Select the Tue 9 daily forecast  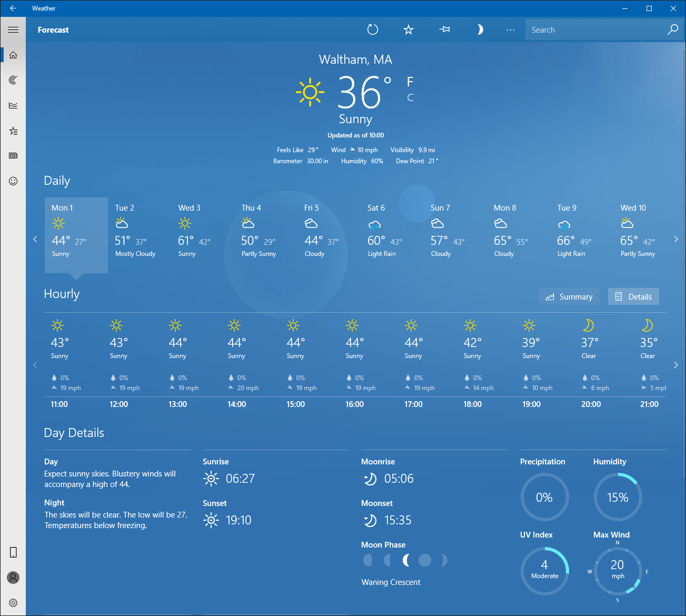point(582,235)
